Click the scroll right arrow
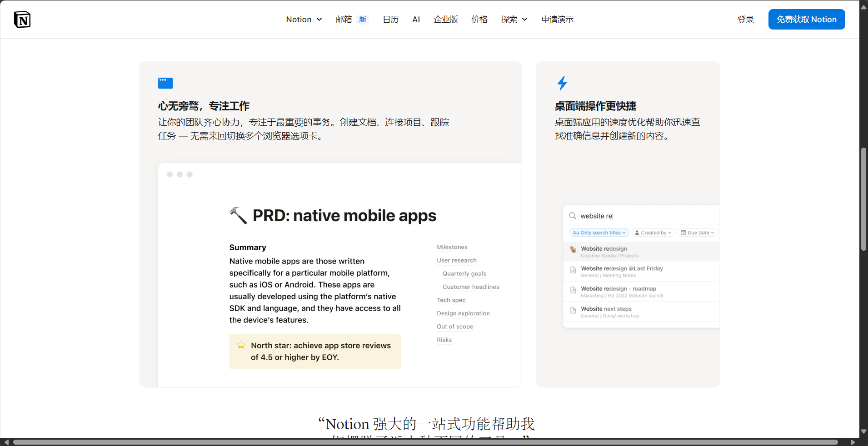The height and width of the screenshot is (446, 868). pyautogui.click(x=853, y=442)
